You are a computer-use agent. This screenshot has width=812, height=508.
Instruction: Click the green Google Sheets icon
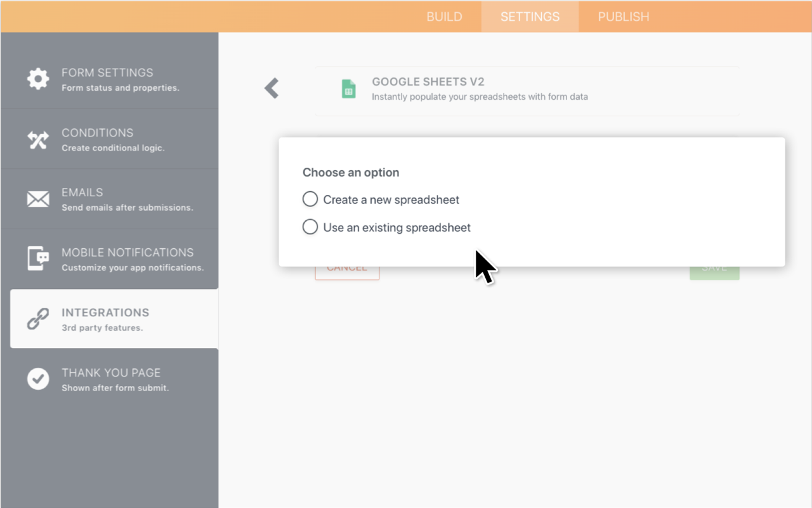[x=348, y=89]
